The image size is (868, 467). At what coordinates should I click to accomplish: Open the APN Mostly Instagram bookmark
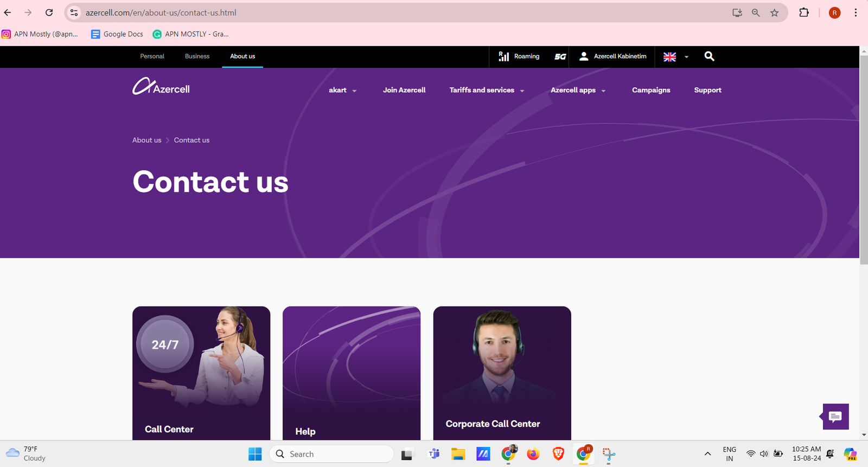(40, 34)
